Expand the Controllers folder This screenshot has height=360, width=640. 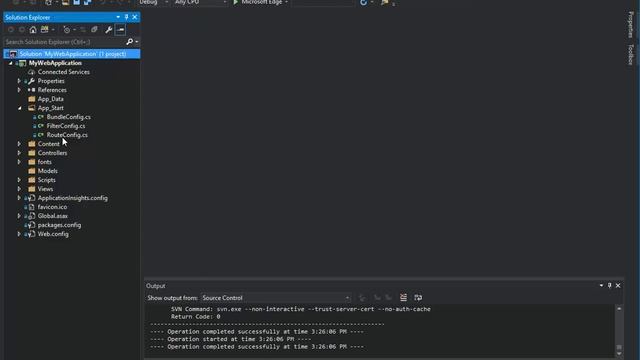[x=19, y=153]
